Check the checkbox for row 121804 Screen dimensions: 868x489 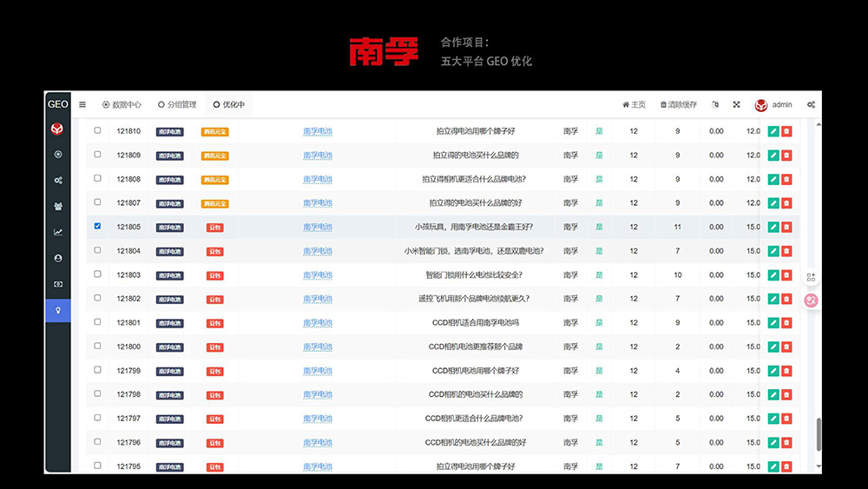pyautogui.click(x=97, y=250)
